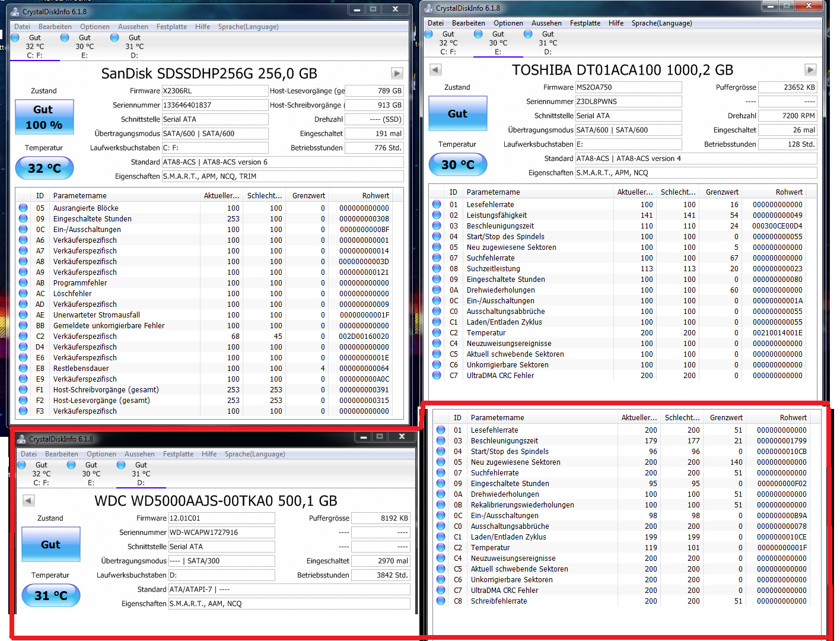Click Host-Schreibvorgänge (gesamt) attribute row
Viewport: 840px width, 641px height.
(205, 389)
